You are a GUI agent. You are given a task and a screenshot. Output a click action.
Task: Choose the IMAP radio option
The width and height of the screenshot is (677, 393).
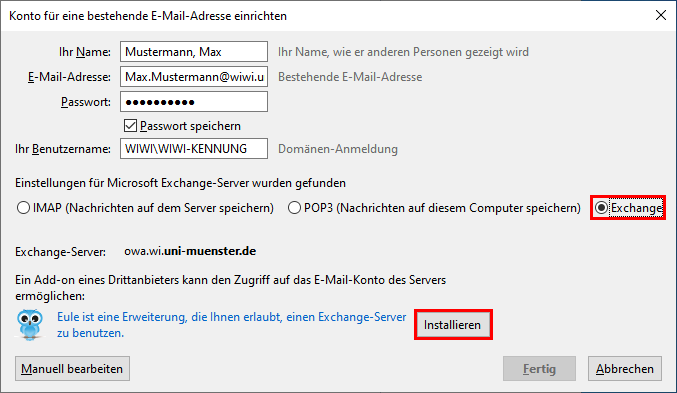click(23, 208)
